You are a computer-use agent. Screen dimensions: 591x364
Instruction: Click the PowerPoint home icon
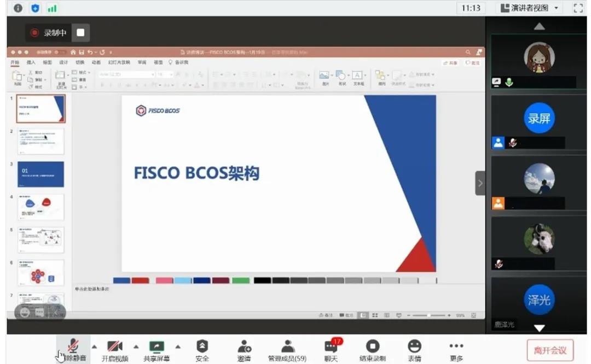73,52
